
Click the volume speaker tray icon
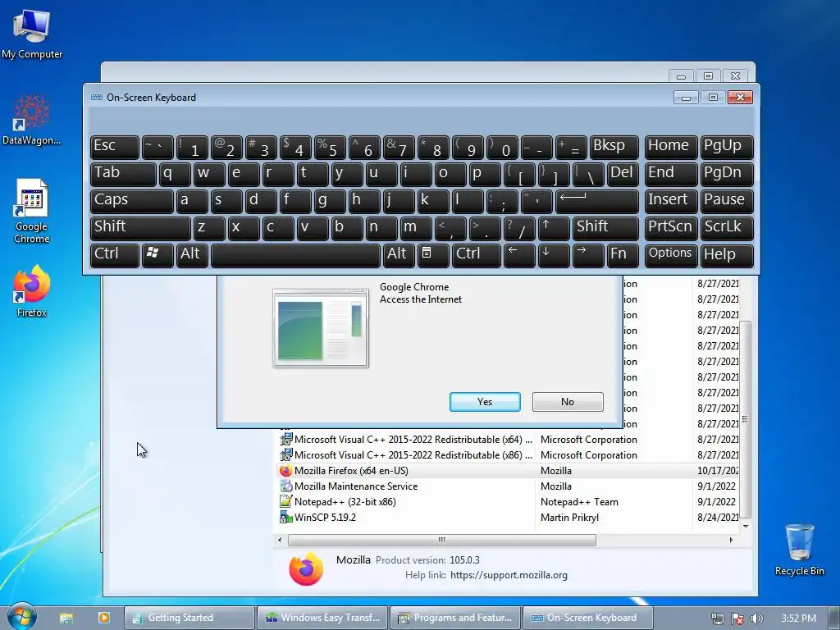756,619
